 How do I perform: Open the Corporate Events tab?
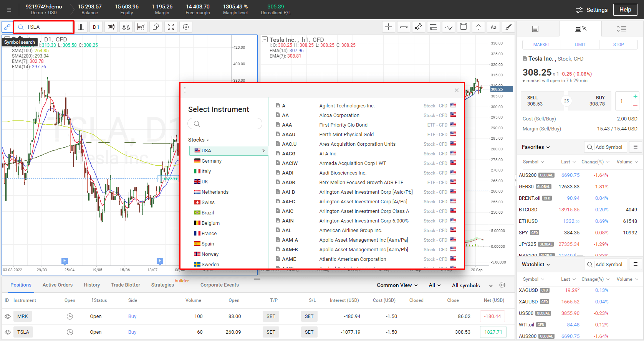tap(220, 285)
